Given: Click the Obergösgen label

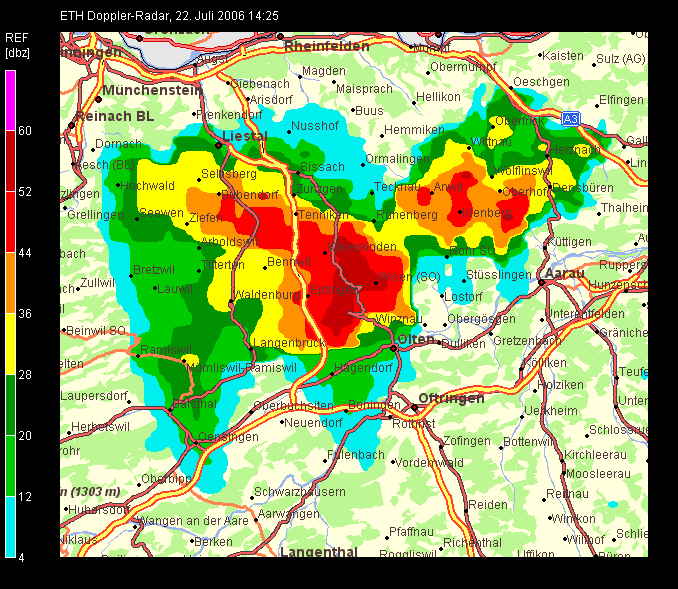Looking at the screenshot, I should click(481, 319).
